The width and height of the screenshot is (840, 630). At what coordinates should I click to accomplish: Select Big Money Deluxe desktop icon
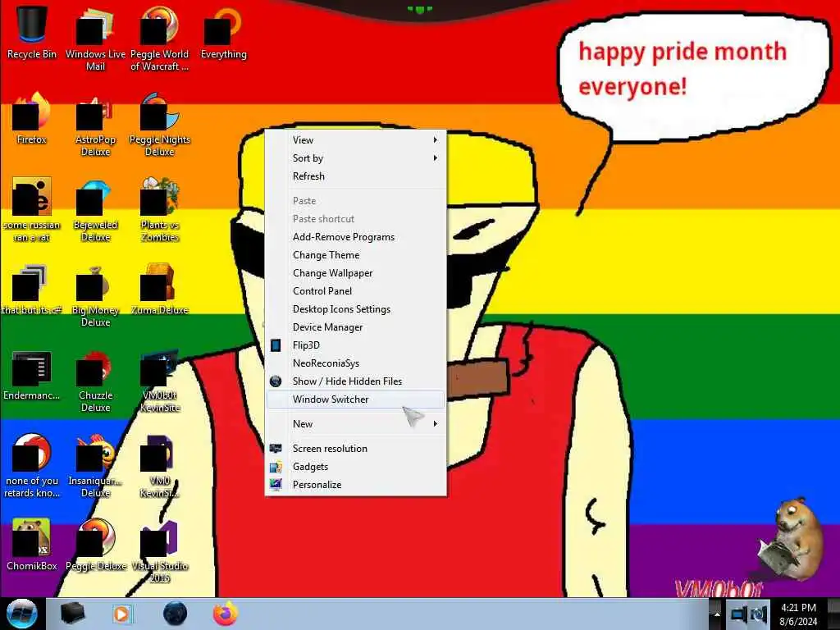pos(95,295)
